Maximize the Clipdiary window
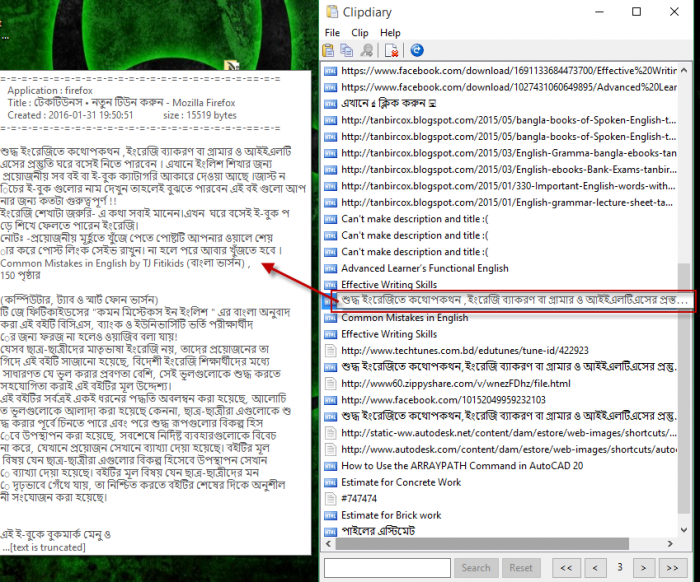700x582 pixels. click(636, 12)
